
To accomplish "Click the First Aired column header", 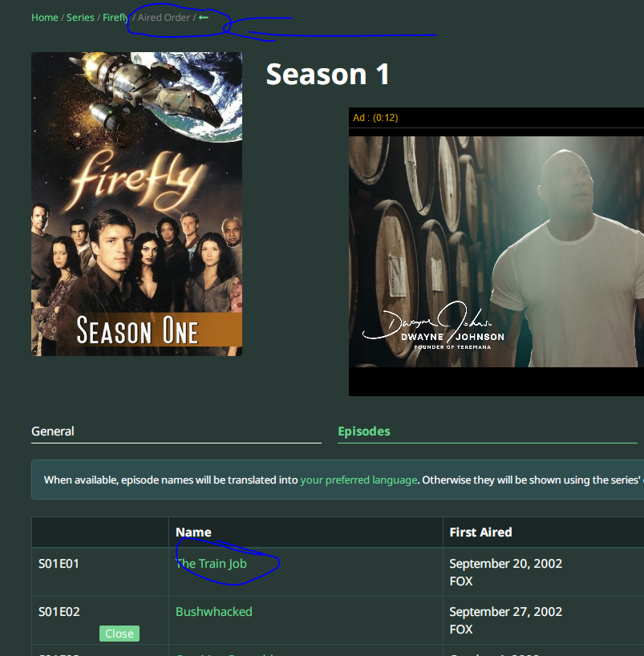I will click(x=481, y=532).
